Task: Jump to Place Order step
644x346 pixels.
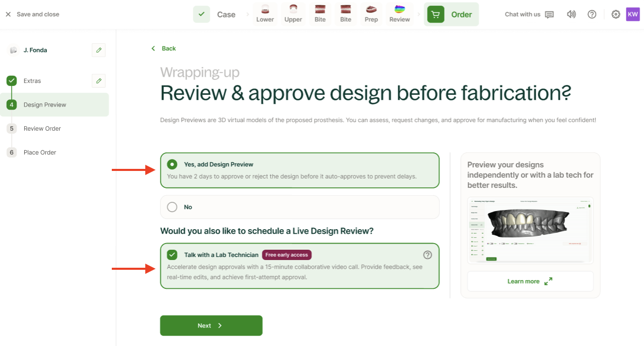Action: point(40,152)
